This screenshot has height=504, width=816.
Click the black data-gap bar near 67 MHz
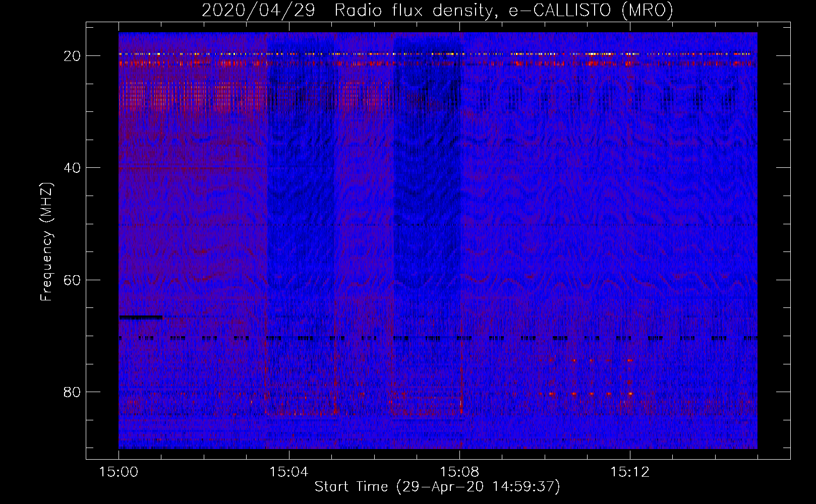pyautogui.click(x=141, y=317)
